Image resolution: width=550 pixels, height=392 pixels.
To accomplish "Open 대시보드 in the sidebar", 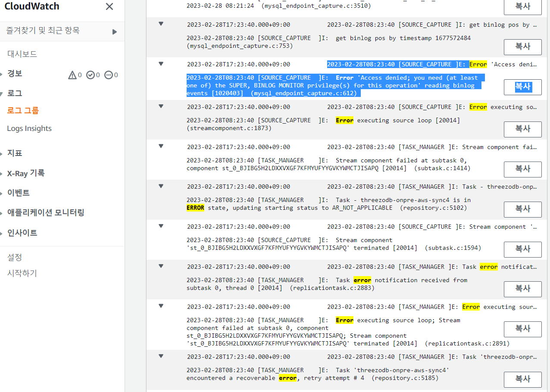I will pos(22,54).
